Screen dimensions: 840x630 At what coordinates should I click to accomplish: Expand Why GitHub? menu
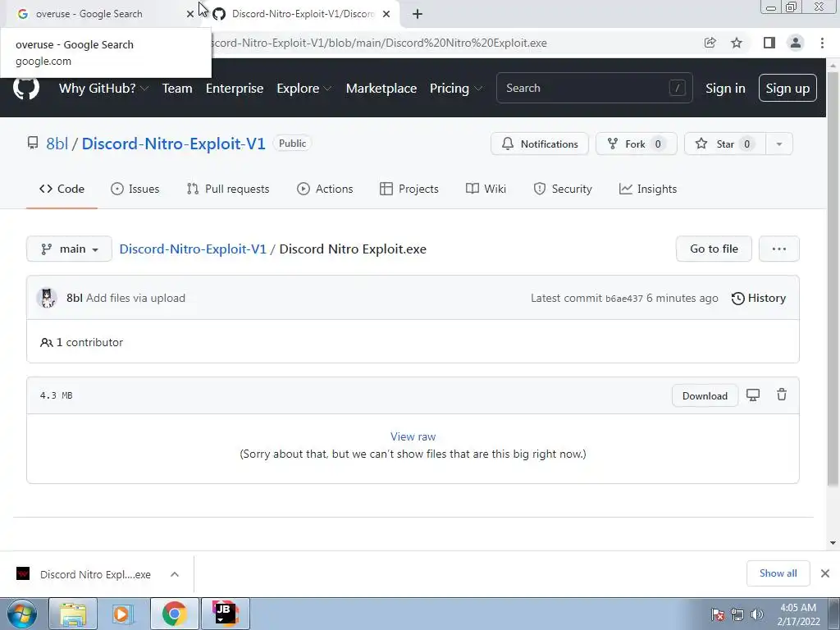coord(103,89)
